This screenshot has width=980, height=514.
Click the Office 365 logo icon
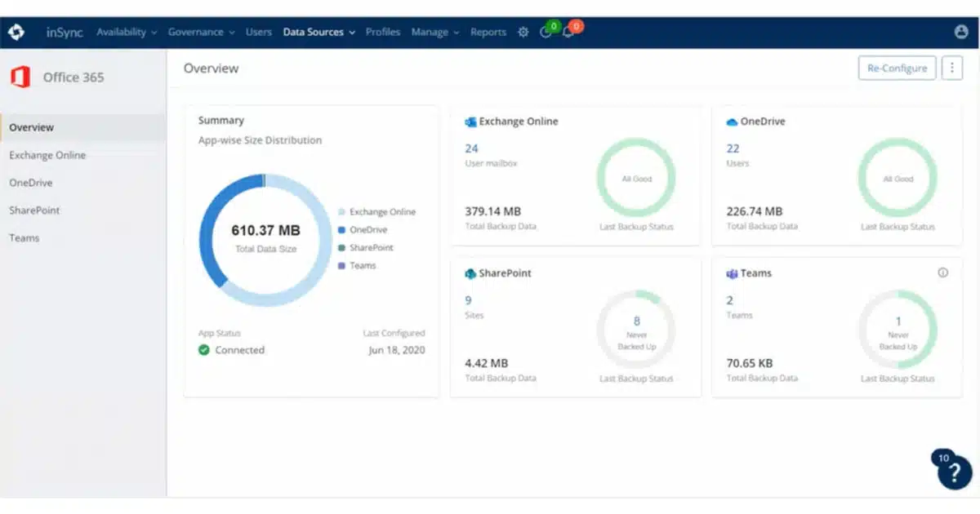(x=20, y=78)
